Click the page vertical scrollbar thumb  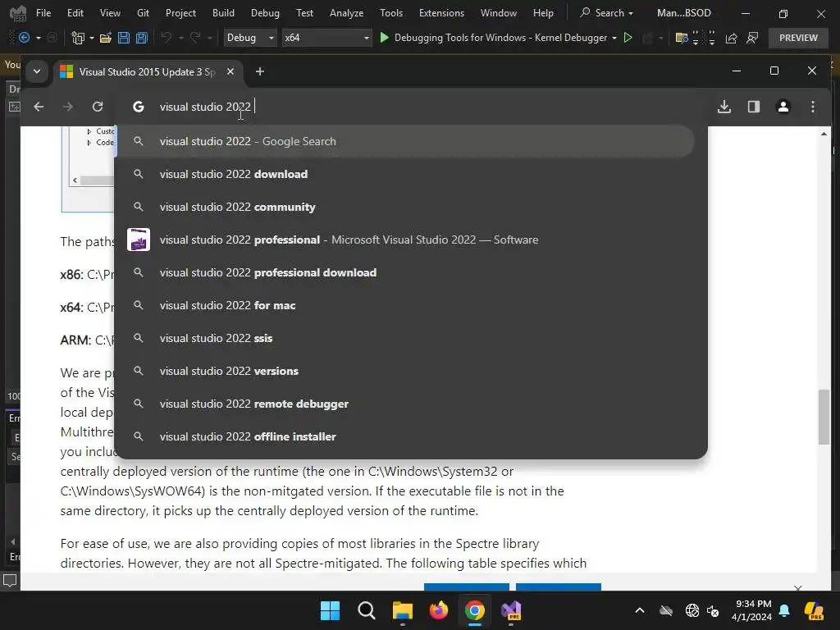pyautogui.click(x=824, y=417)
